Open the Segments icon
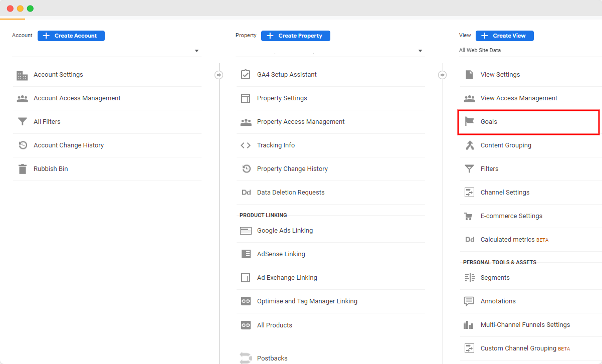 coord(469,277)
